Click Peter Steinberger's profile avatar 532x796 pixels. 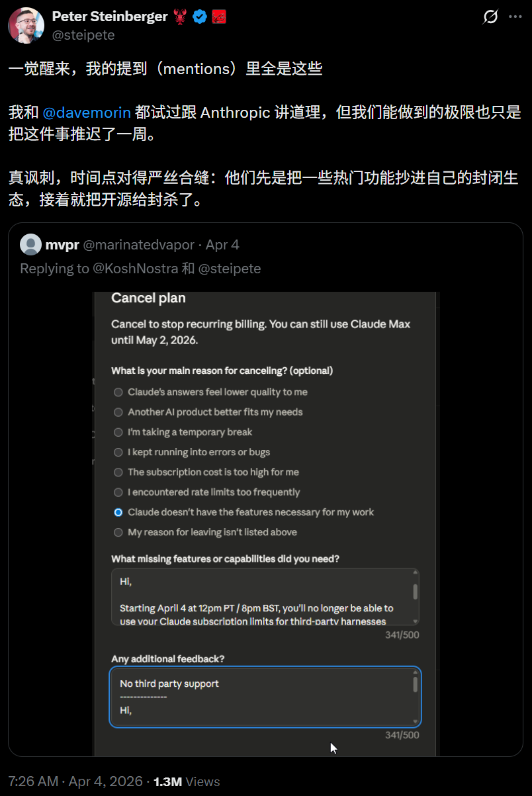coord(26,26)
